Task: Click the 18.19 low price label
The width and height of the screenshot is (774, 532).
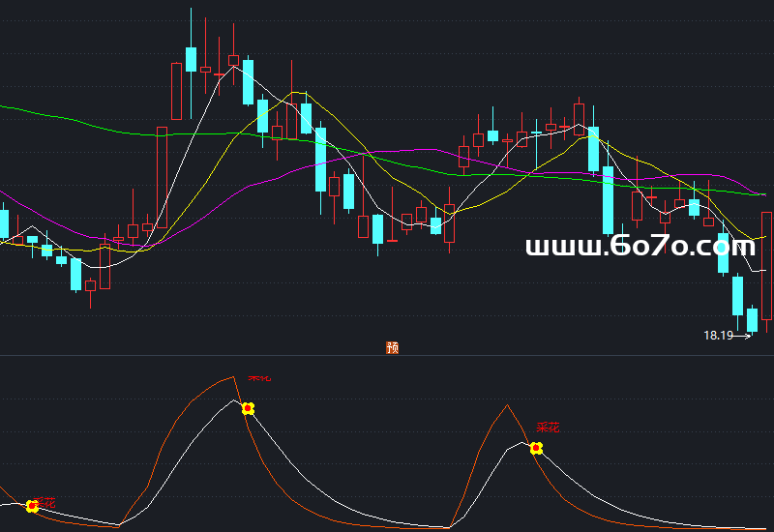Action: click(x=717, y=336)
